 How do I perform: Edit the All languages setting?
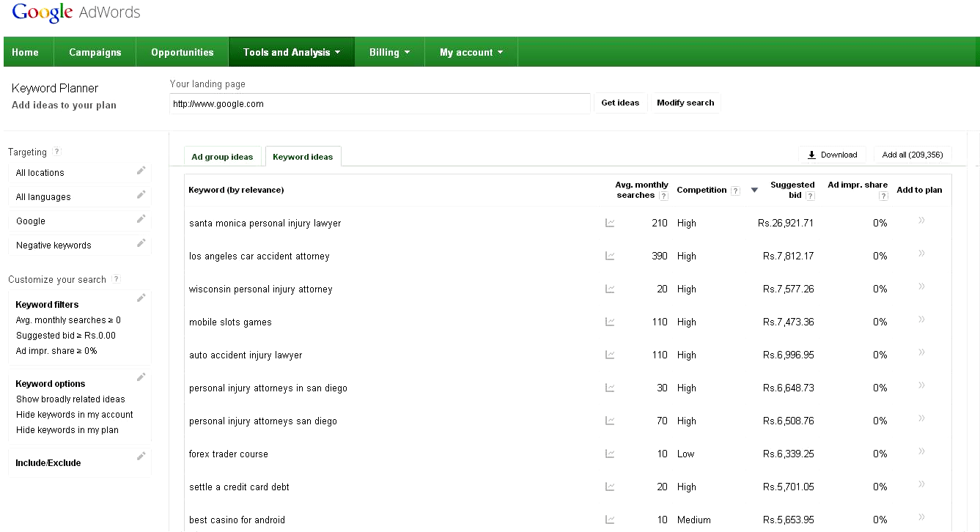[x=142, y=194]
